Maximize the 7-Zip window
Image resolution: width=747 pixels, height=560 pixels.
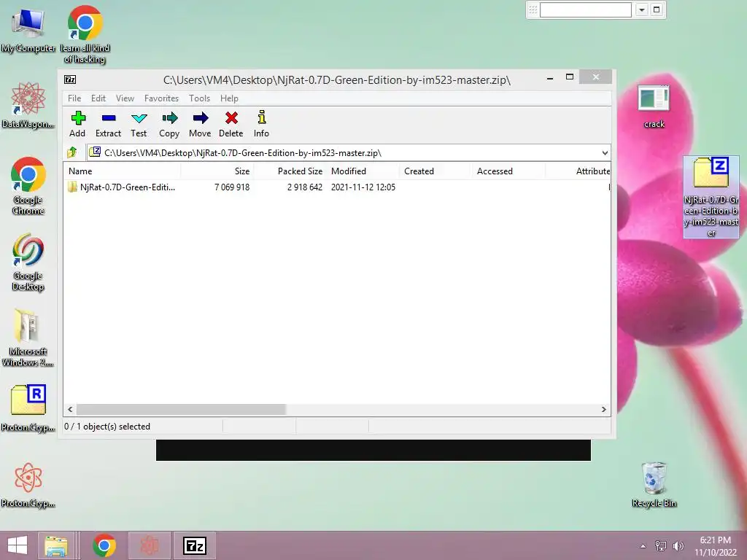pos(569,77)
